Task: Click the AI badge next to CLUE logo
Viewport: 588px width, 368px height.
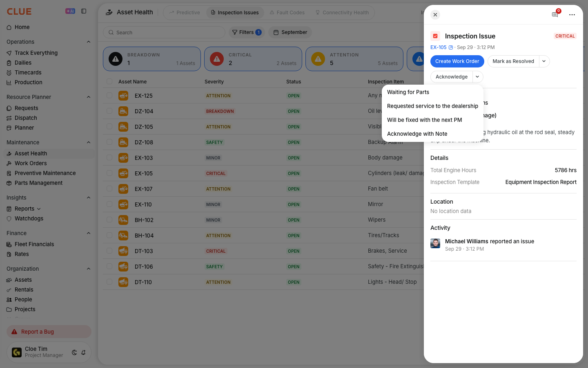Action: (x=70, y=11)
